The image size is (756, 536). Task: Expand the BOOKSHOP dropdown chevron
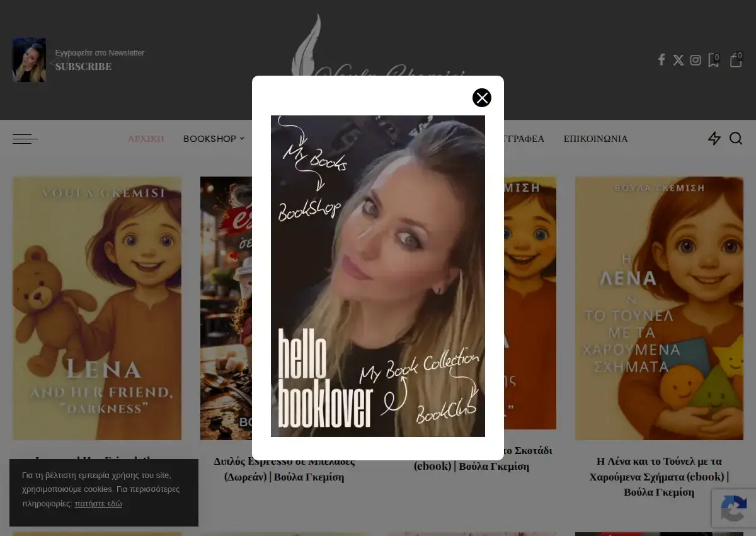tap(242, 139)
